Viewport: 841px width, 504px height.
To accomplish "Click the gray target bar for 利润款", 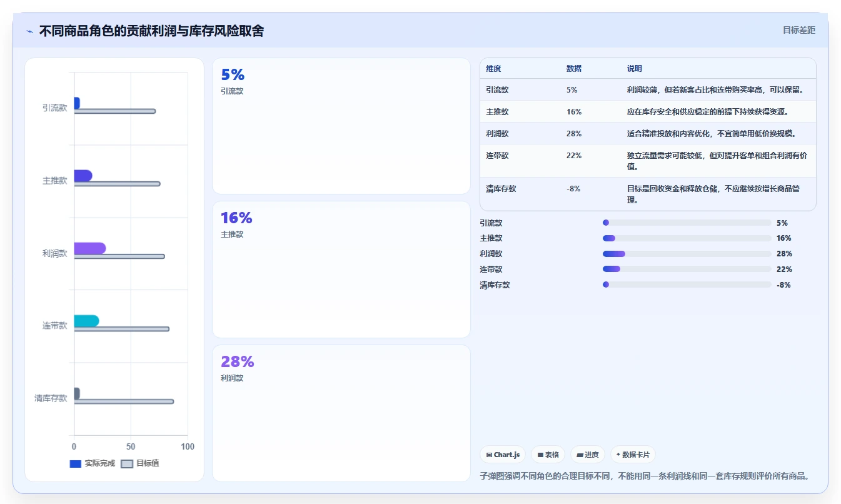I will click(x=119, y=256).
